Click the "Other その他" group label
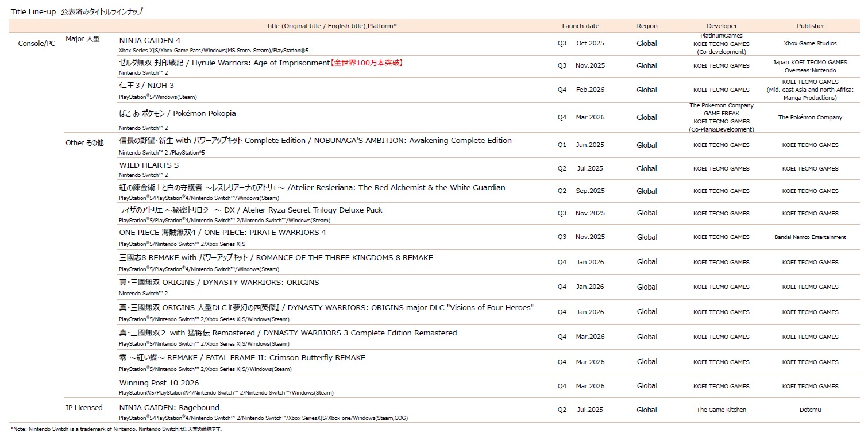The image size is (868, 440). pos(84,143)
